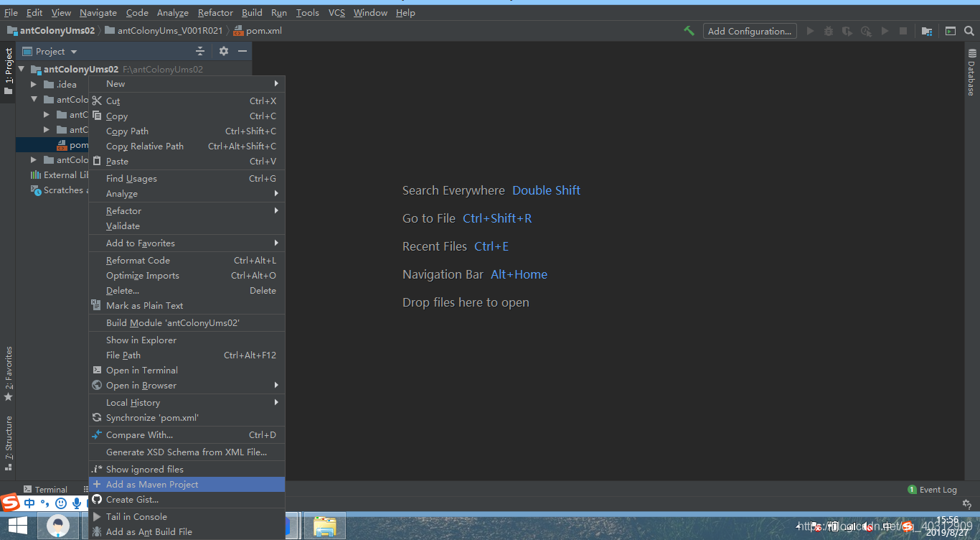Choose Tail in Console menu item
Screen dimensions: 980x540
pyautogui.click(x=187, y=516)
